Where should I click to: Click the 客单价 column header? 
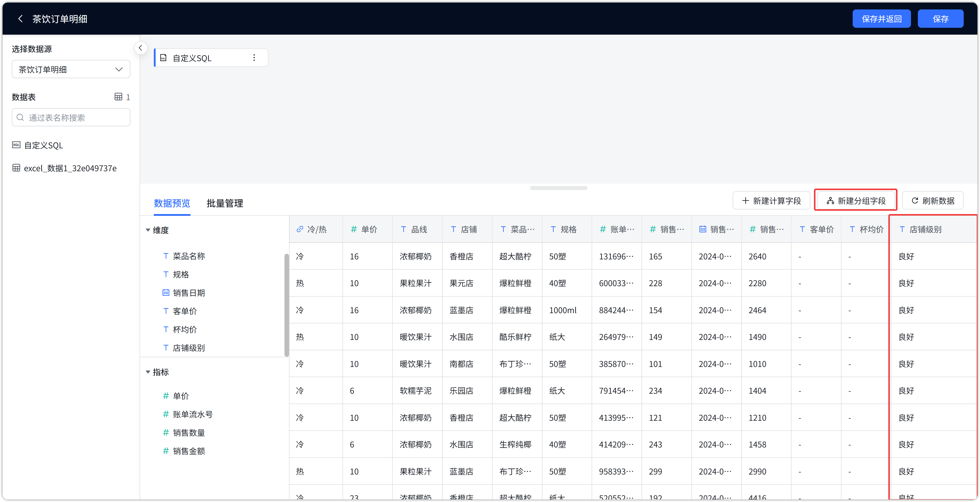[x=816, y=229]
